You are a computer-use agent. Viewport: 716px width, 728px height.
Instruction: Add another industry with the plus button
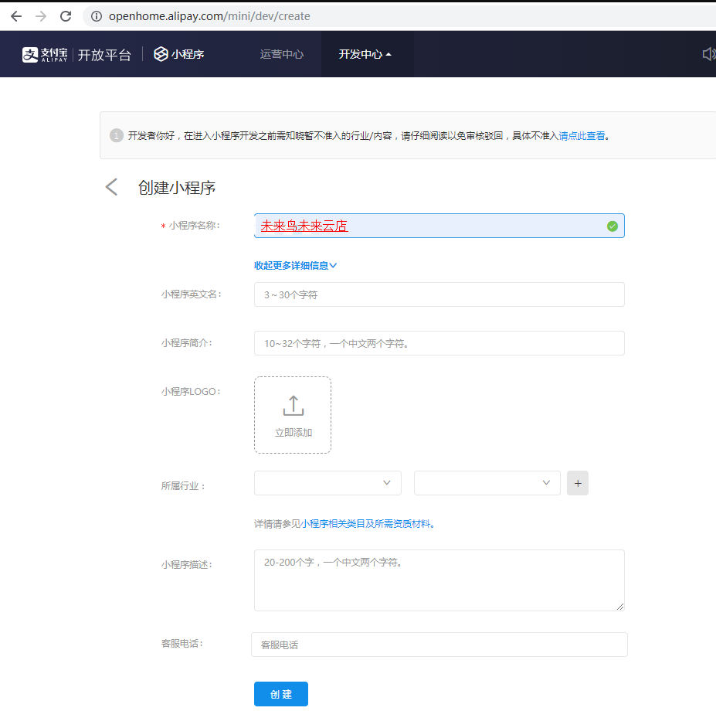pyautogui.click(x=578, y=483)
